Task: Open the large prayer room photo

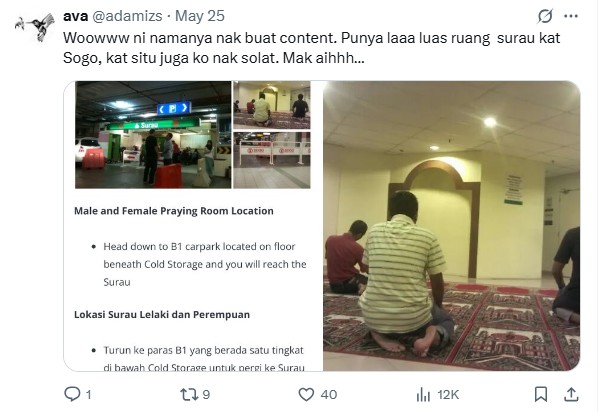Action: [x=451, y=226]
